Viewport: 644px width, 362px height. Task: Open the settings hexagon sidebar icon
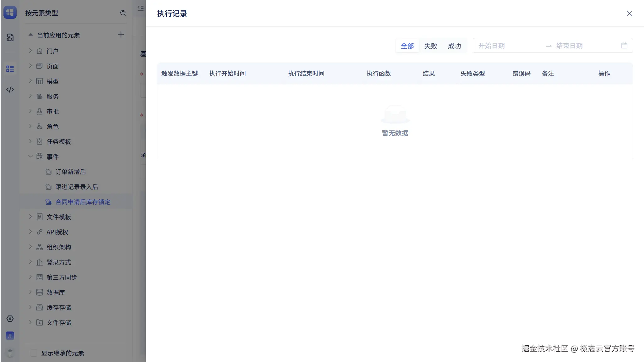point(10,319)
